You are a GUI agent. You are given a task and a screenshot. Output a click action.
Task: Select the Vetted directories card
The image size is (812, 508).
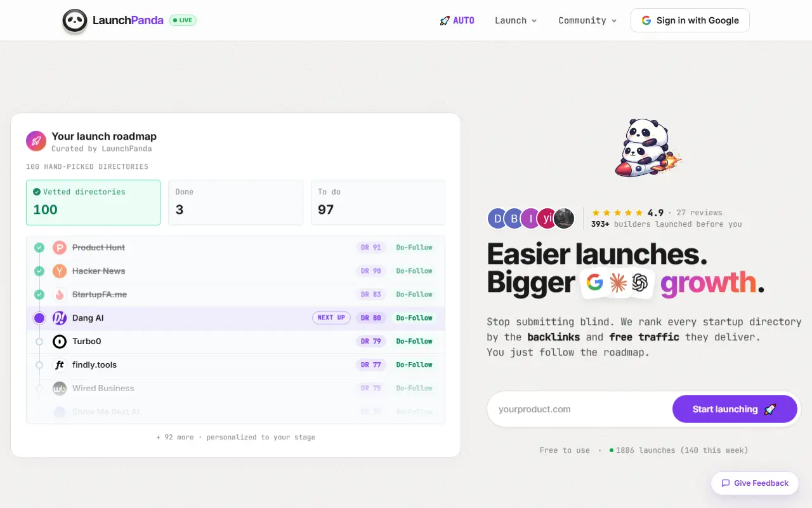(x=93, y=203)
